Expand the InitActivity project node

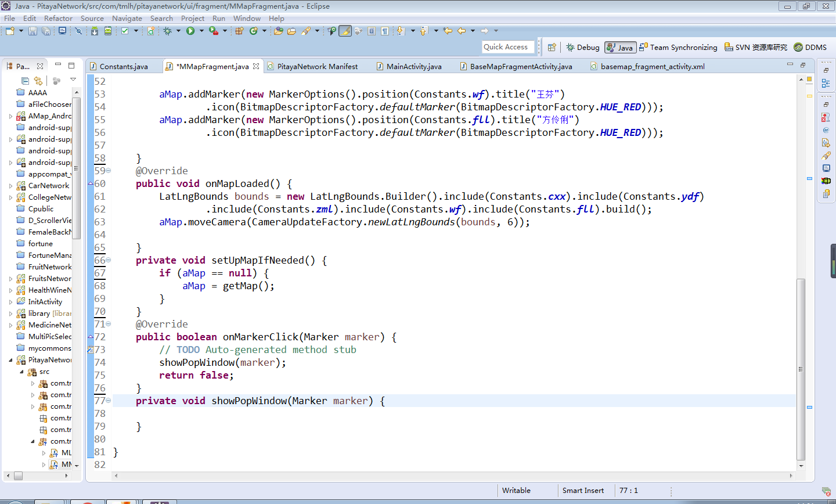(x=11, y=302)
